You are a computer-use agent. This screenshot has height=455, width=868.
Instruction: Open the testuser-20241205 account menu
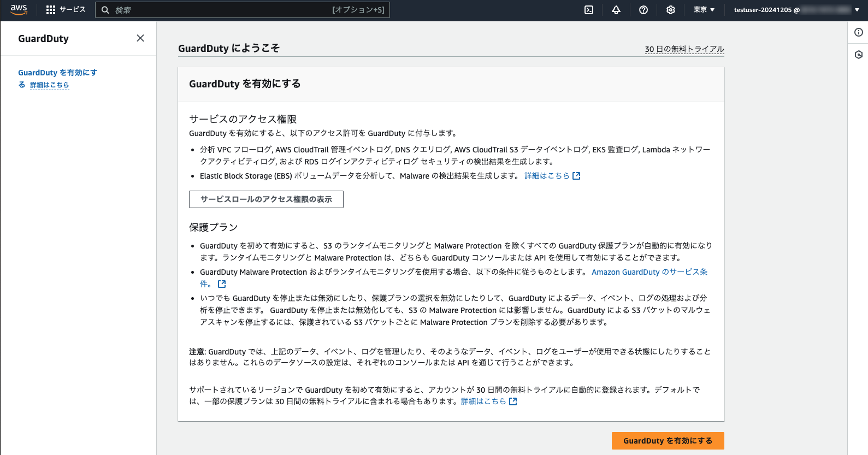click(796, 10)
